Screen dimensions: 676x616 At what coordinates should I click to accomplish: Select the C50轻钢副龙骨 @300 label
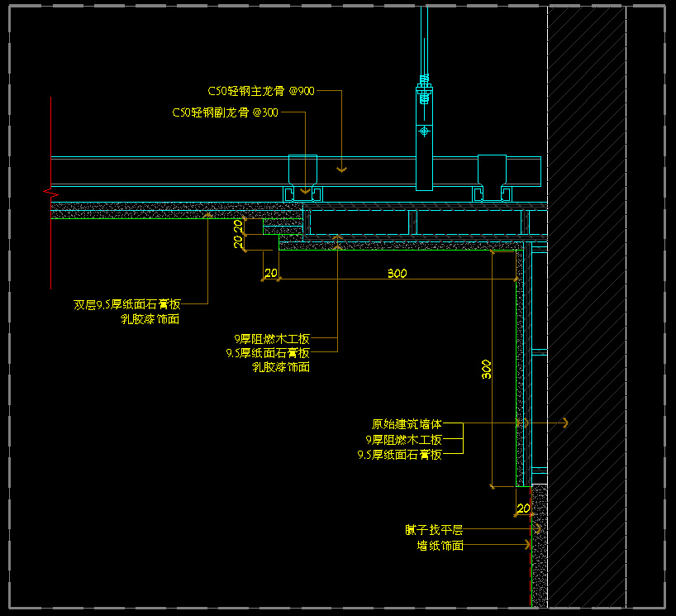[225, 112]
